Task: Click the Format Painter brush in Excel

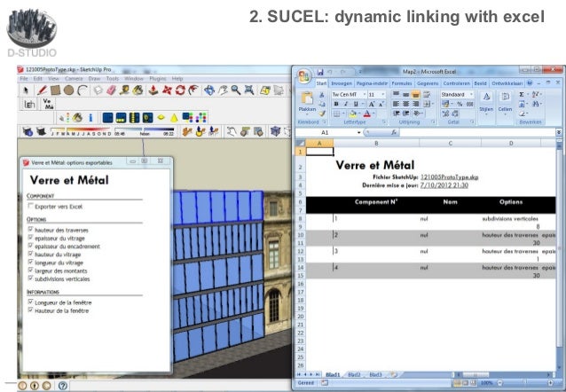Action: [x=322, y=114]
